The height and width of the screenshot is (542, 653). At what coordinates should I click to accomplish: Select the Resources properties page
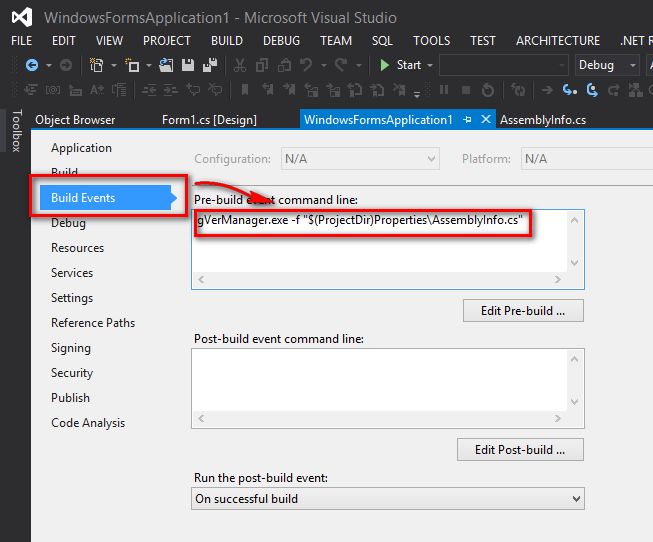(77, 248)
